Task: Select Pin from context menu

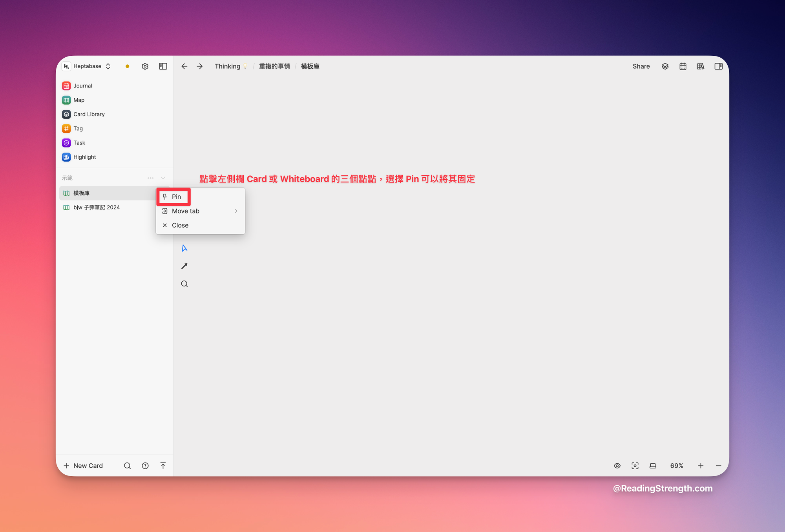Action: [176, 197]
